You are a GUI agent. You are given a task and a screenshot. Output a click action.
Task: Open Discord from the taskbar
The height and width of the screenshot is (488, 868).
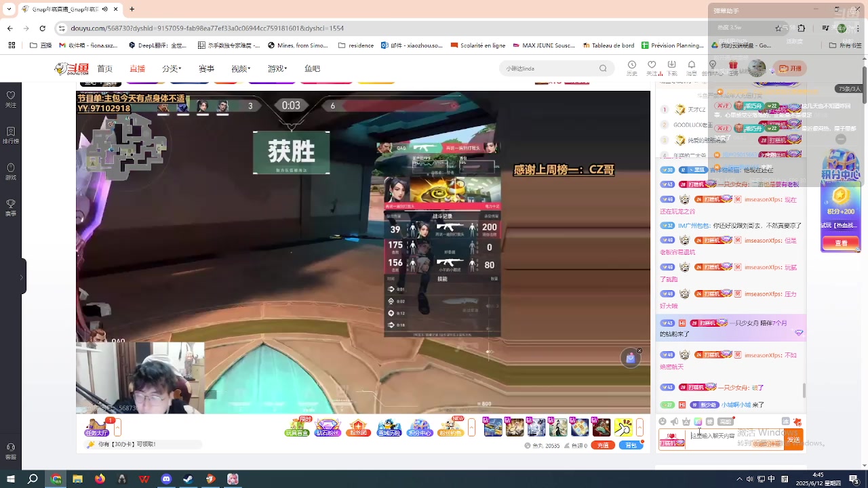[166, 479]
